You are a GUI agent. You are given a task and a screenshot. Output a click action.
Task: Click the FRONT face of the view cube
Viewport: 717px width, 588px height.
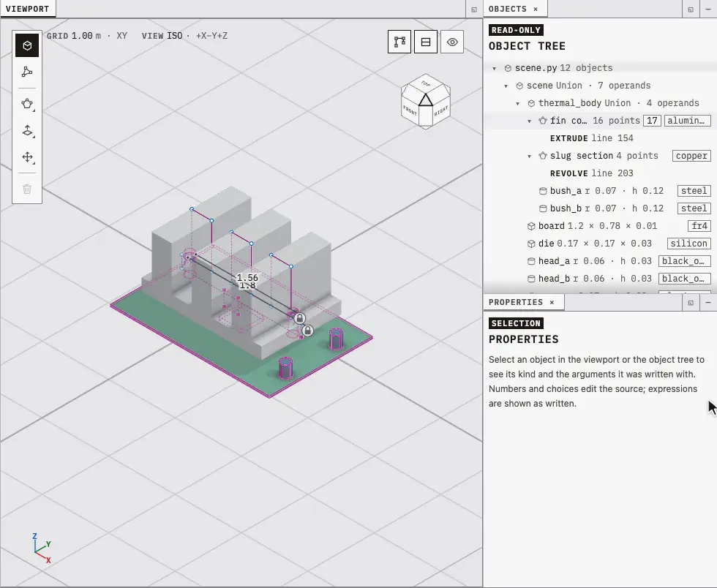point(410,110)
